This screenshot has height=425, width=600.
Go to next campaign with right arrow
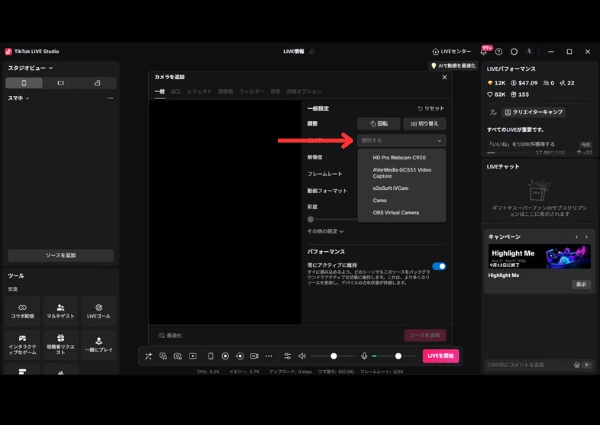click(x=586, y=237)
